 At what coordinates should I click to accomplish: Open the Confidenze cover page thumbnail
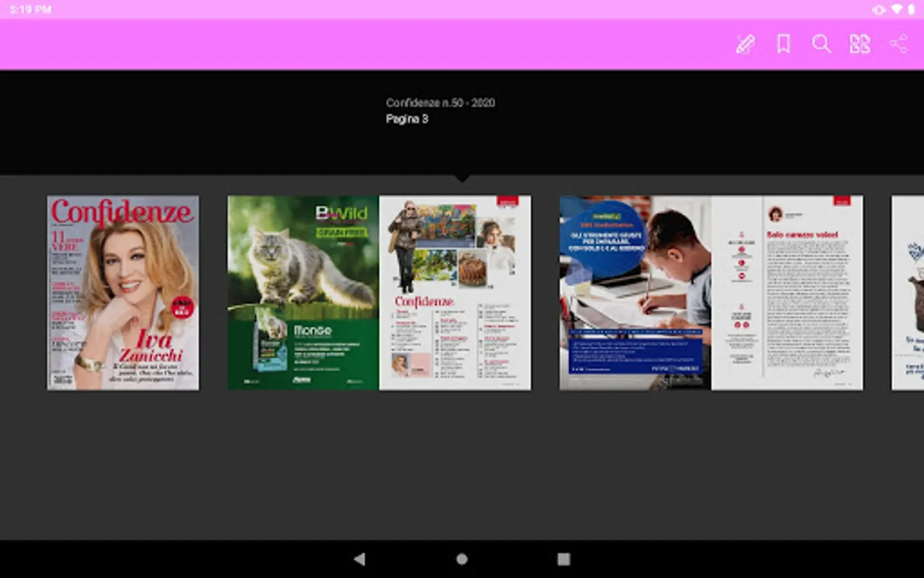pos(123,293)
